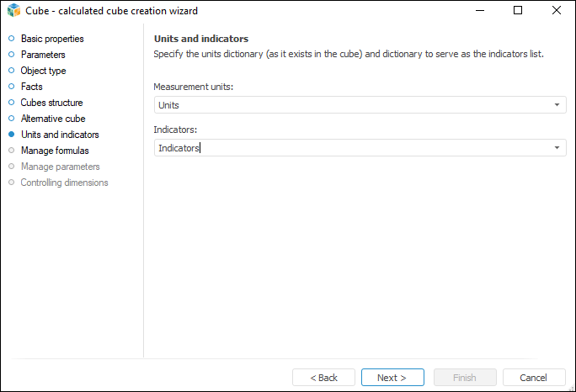
Task: Cancel the cube creation wizard
Action: (x=534, y=378)
